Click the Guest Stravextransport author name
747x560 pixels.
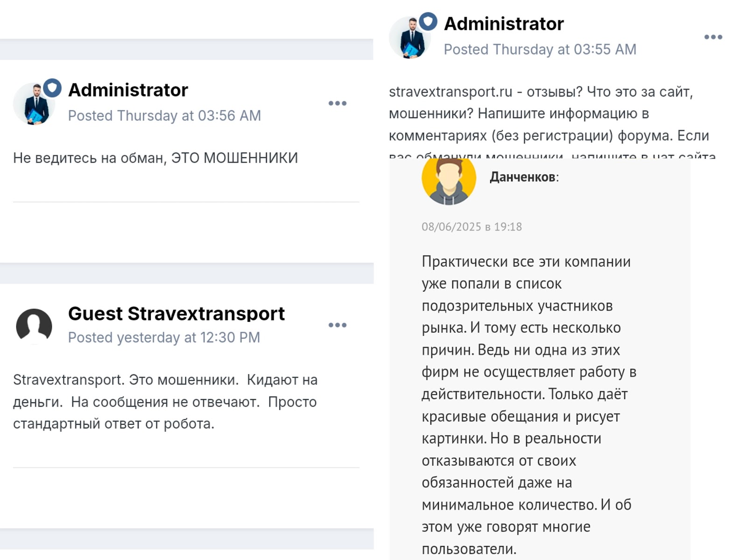(176, 314)
